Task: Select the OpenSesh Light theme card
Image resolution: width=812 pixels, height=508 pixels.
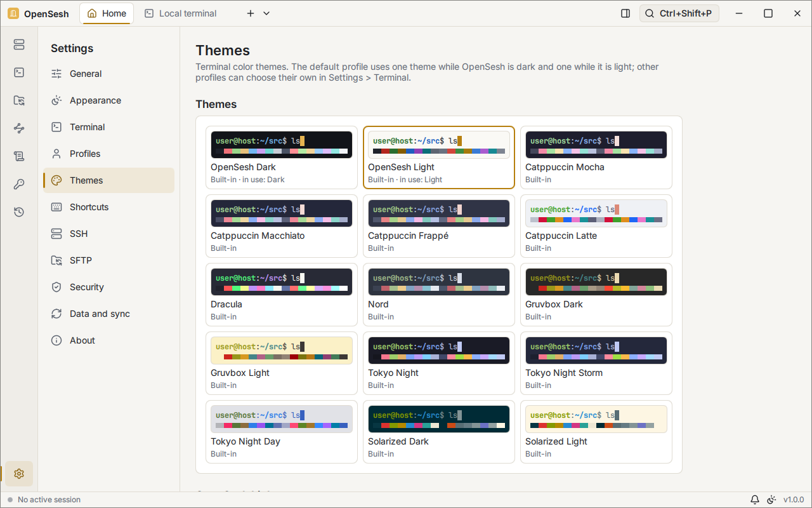Action: click(x=439, y=157)
